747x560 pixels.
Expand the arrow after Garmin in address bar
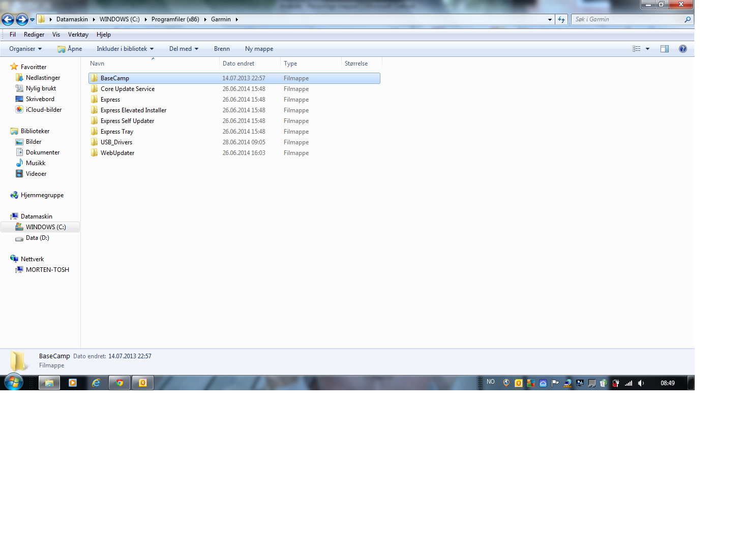tap(236, 19)
